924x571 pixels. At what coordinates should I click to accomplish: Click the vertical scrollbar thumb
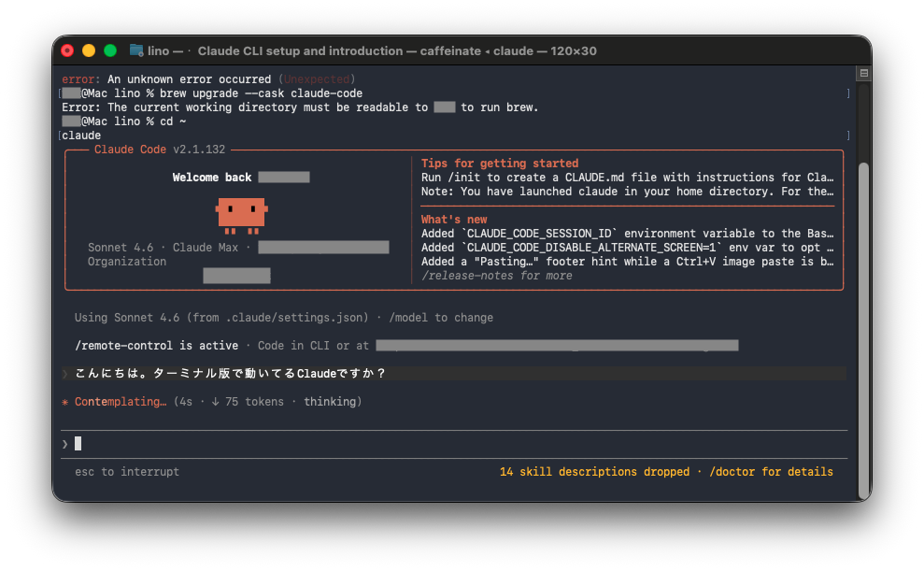point(864,330)
